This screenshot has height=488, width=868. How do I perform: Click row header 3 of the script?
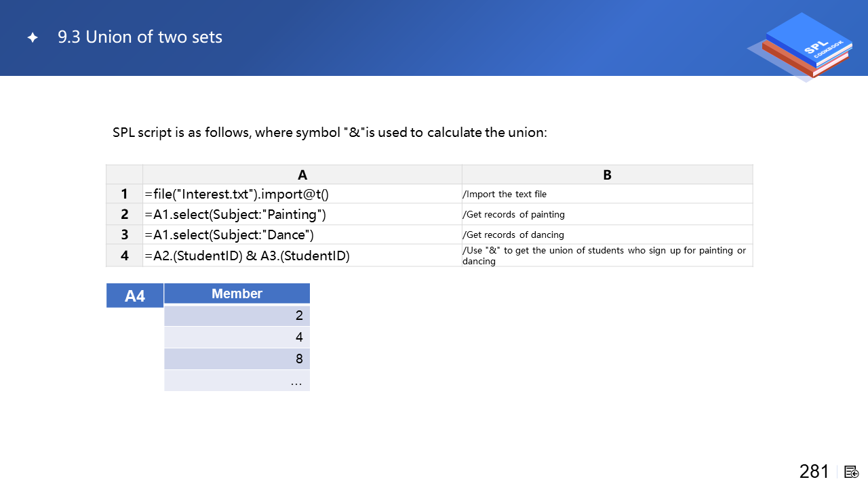pos(125,235)
